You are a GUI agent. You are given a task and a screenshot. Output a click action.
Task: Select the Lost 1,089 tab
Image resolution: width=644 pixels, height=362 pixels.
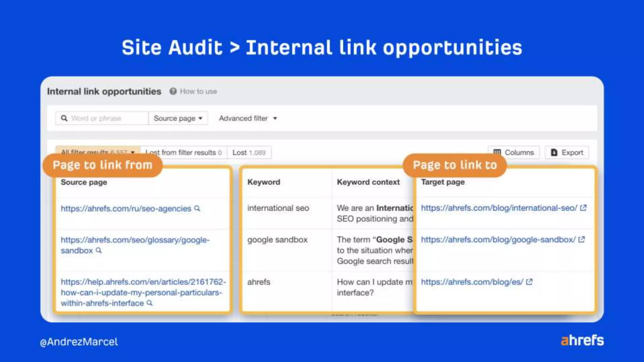[249, 152]
